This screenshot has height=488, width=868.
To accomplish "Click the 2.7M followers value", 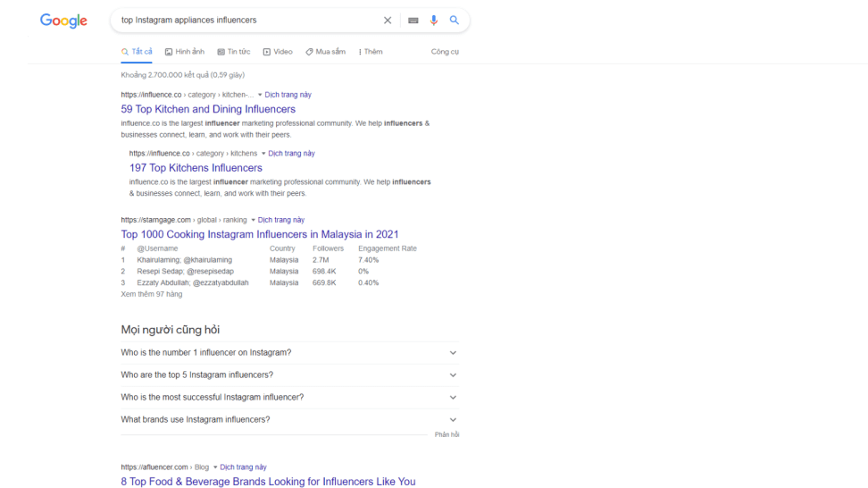I will (x=321, y=260).
